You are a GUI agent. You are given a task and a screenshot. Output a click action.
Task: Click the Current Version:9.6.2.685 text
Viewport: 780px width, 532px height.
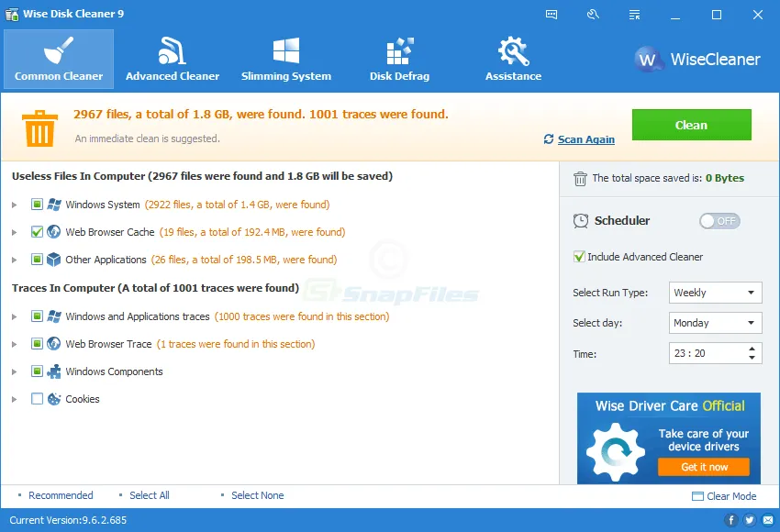coord(68,520)
